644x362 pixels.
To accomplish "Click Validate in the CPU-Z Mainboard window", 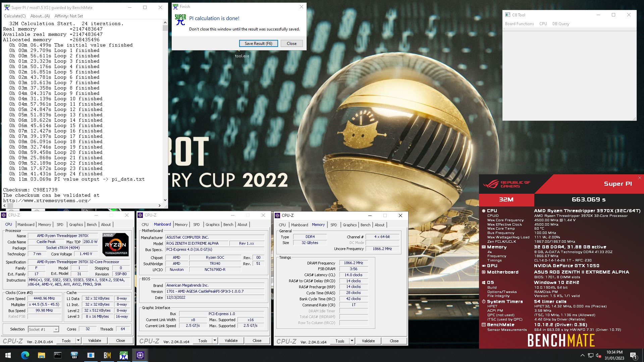I will [x=231, y=341].
